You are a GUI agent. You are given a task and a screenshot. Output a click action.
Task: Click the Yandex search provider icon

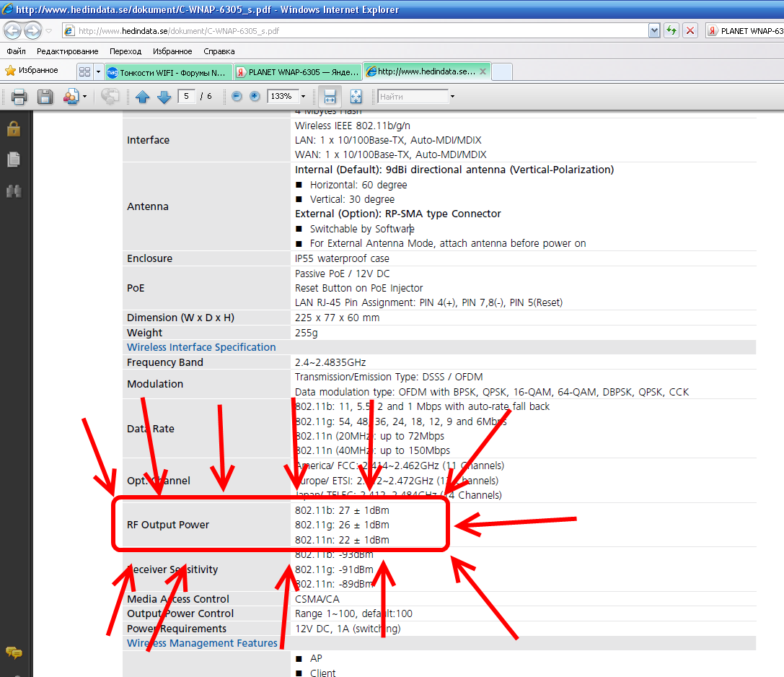pyautogui.click(x=713, y=31)
